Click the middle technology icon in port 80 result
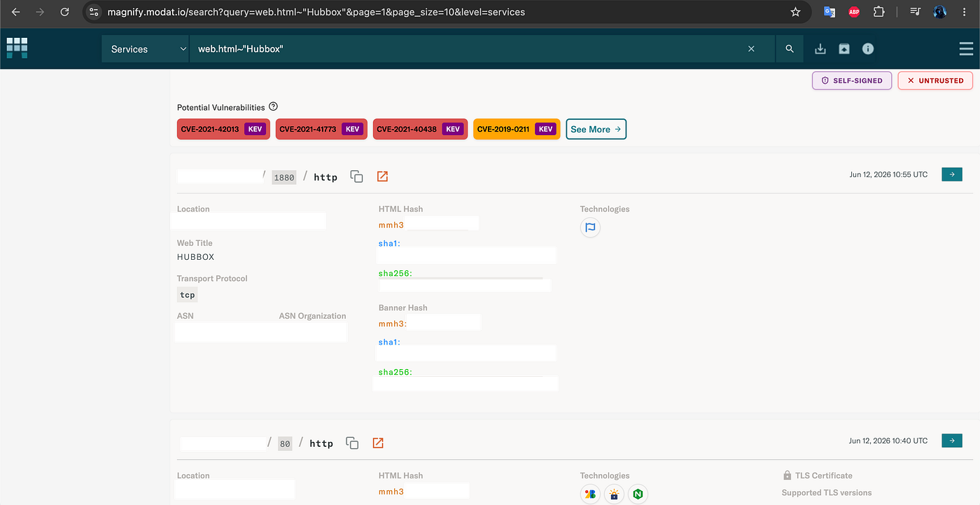Viewport: 980px width, 505px height. pos(614,494)
